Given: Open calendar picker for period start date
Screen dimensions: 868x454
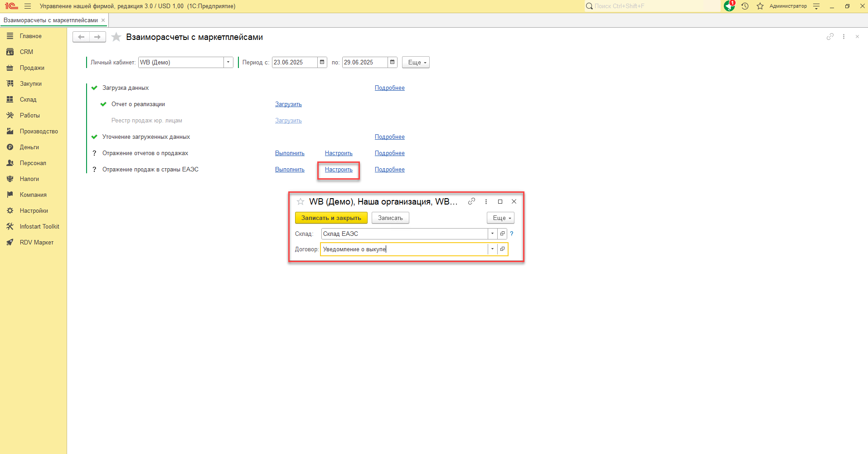Looking at the screenshot, I should (x=322, y=62).
